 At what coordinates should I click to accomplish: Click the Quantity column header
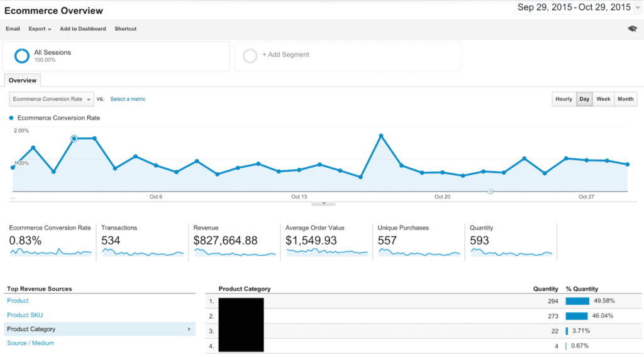[545, 289]
